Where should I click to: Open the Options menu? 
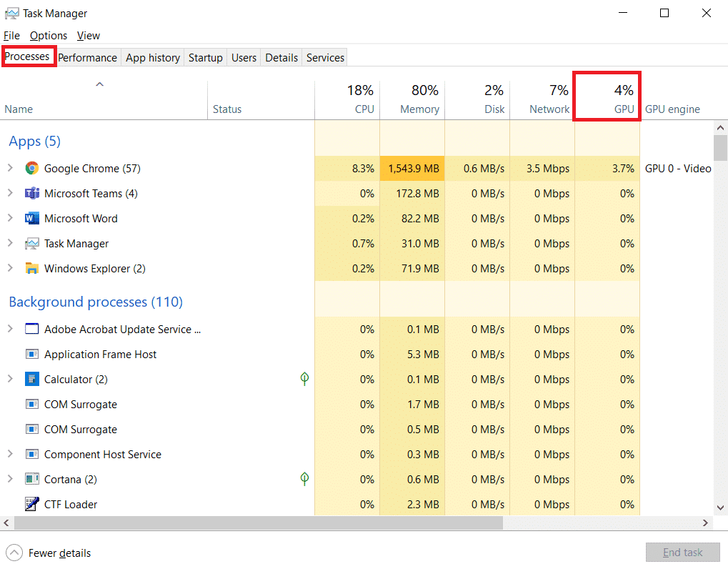point(48,35)
